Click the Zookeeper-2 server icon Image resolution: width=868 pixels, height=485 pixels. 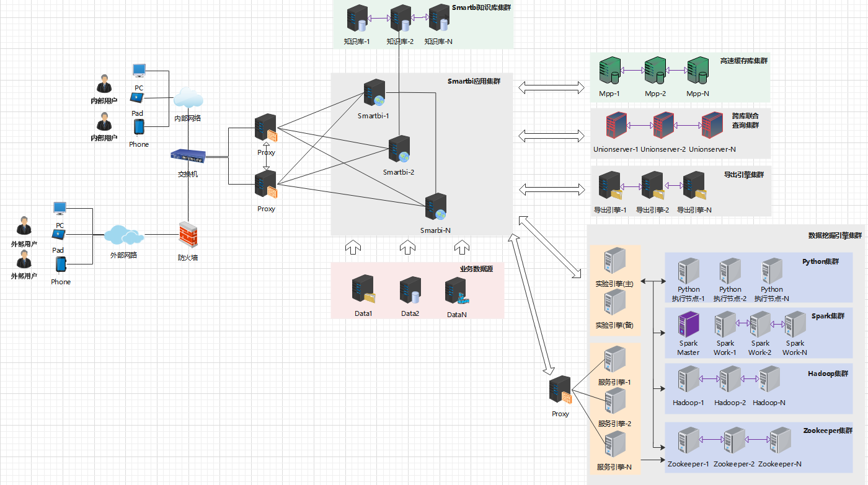(x=733, y=440)
